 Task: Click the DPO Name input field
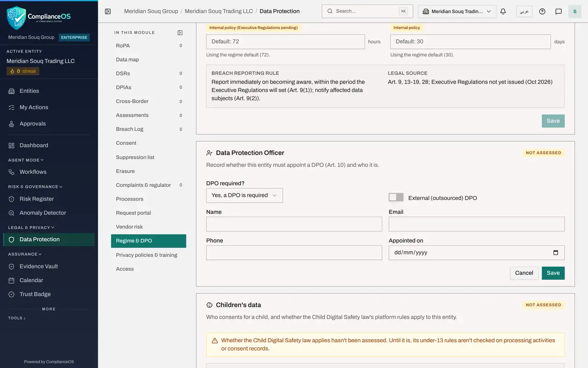(x=294, y=224)
